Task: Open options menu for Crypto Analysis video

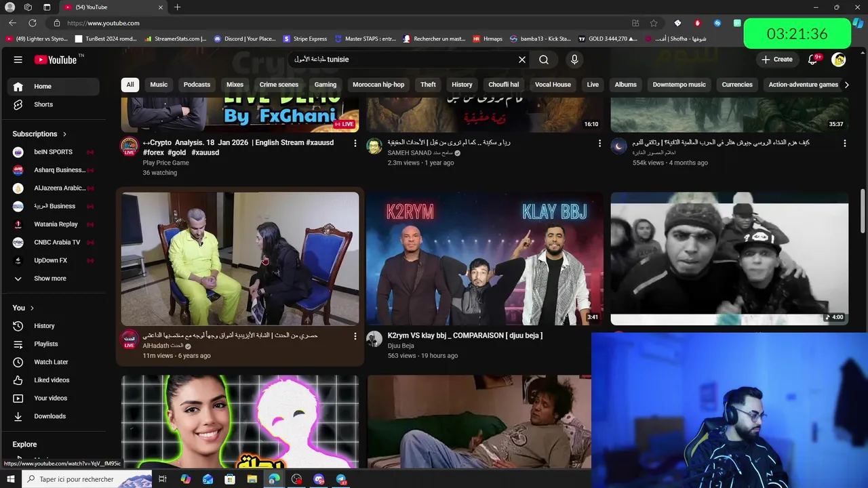Action: [x=355, y=144]
